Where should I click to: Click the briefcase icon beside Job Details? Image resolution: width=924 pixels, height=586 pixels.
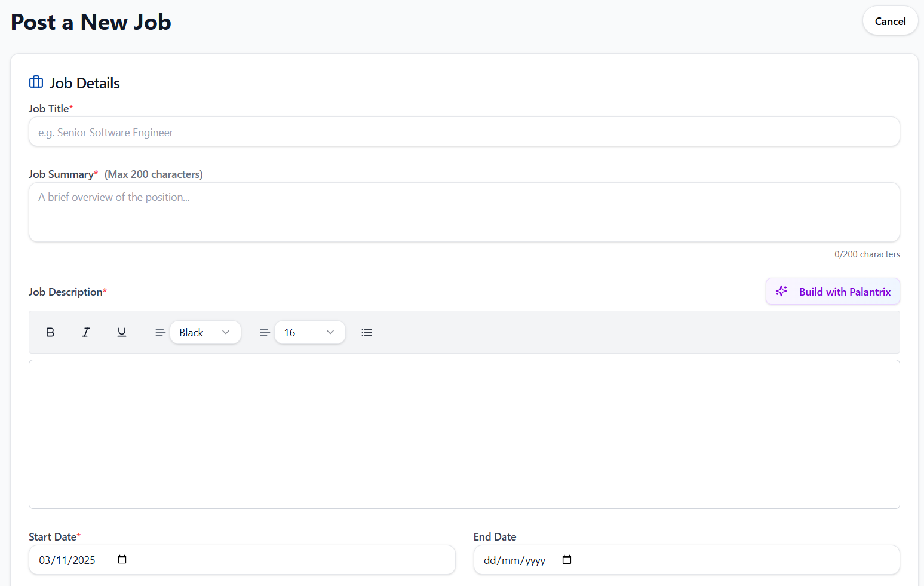click(36, 82)
